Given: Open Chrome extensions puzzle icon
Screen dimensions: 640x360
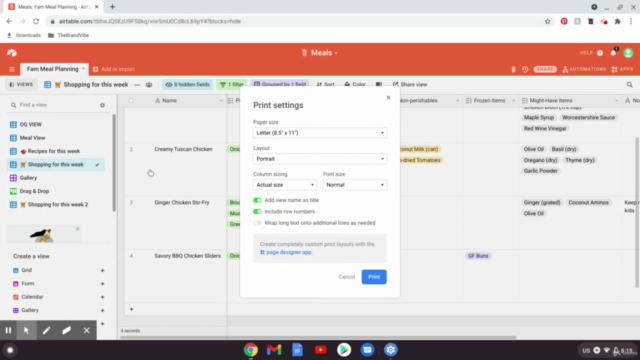Looking at the screenshot, I should 618,21.
